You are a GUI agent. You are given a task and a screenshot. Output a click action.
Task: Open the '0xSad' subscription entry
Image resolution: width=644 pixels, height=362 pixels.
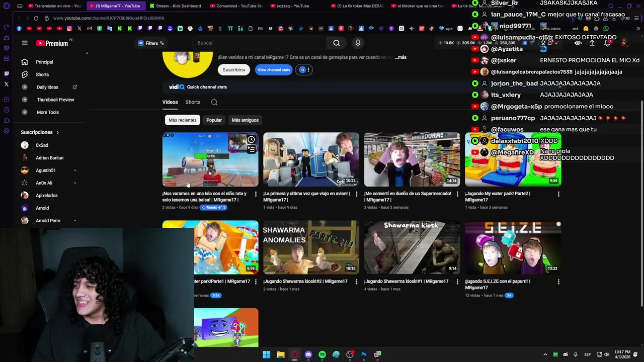[x=42, y=145]
